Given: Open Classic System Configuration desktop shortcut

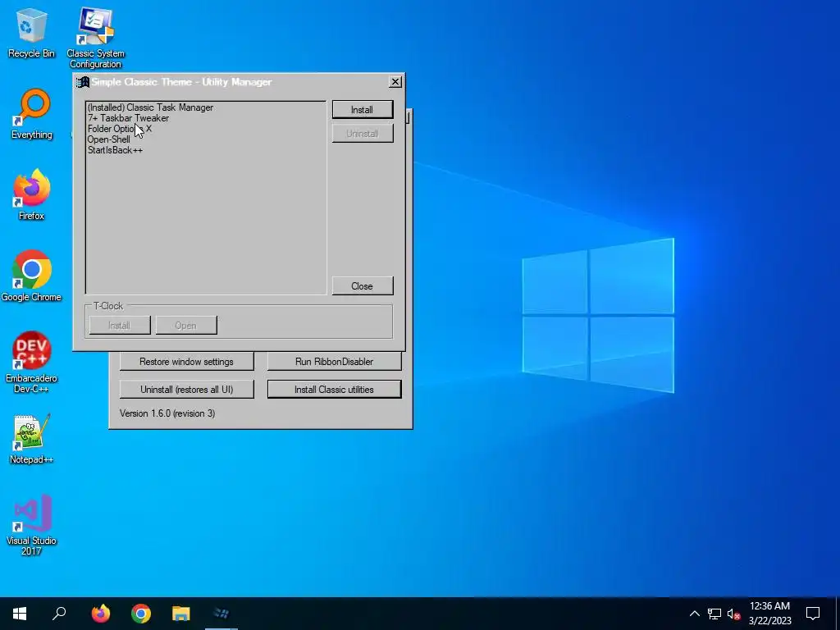Looking at the screenshot, I should [x=95, y=38].
